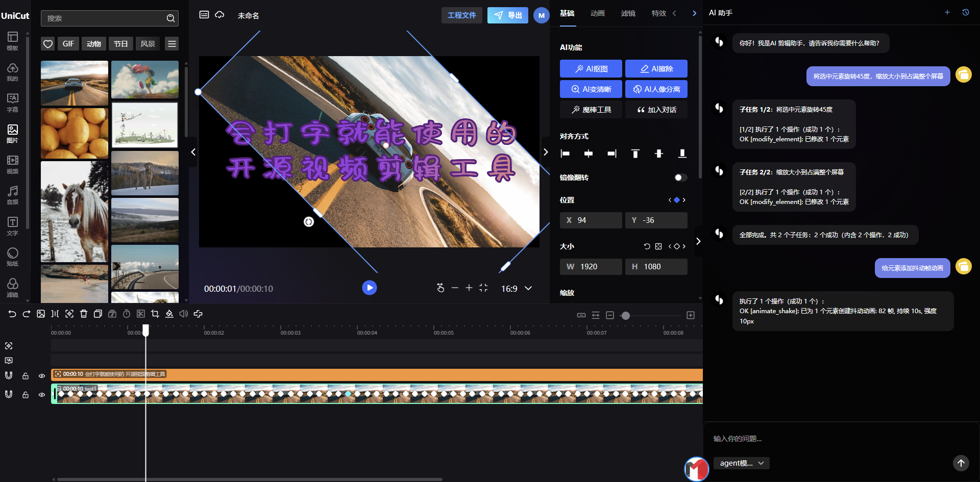Switch to the 滤镜 filter tab
980x482 pixels.
628,13
